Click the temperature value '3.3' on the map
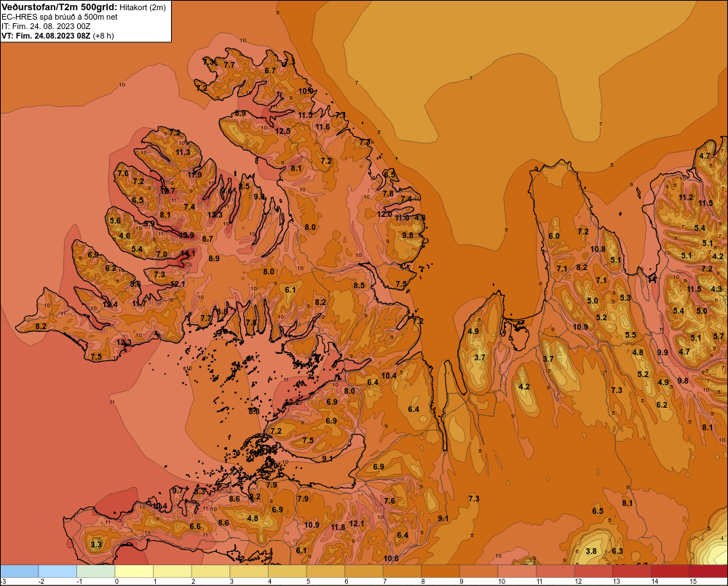 (x=96, y=545)
